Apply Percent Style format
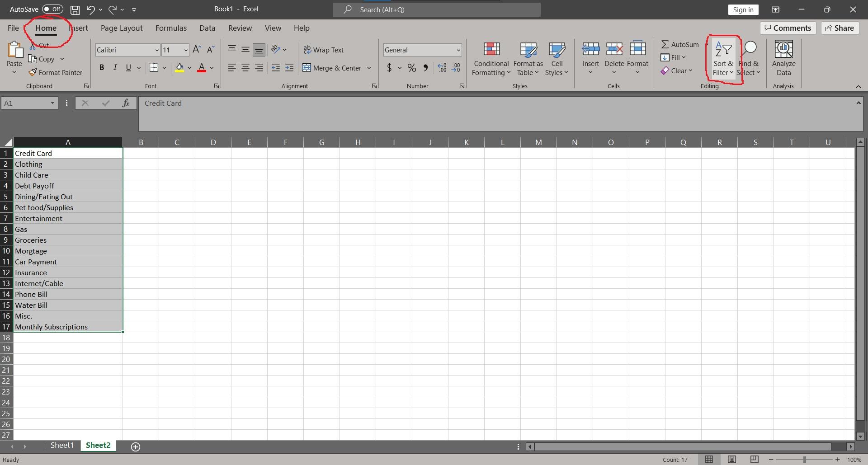Image resolution: width=868 pixels, height=465 pixels. coord(411,68)
